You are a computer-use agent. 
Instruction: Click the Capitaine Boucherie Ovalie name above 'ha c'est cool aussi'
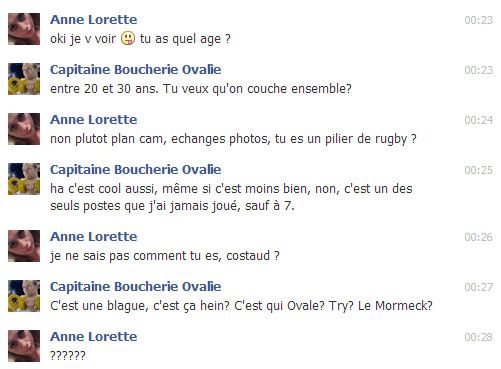pyautogui.click(x=136, y=170)
